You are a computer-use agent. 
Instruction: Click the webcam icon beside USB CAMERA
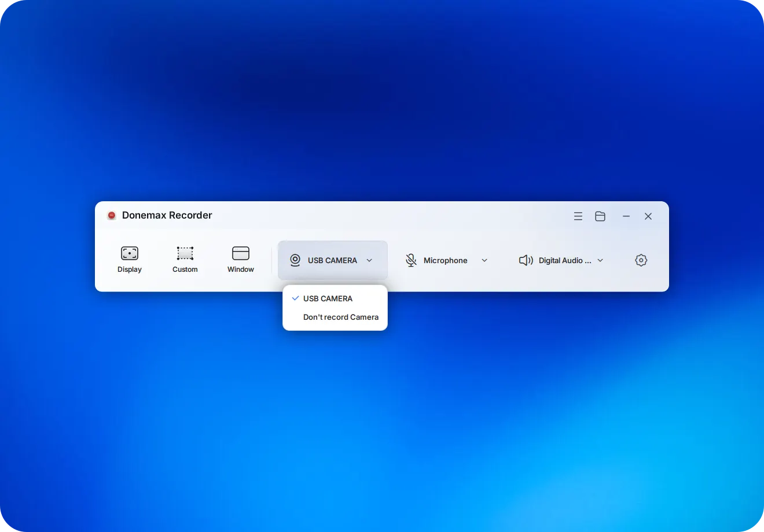point(295,260)
